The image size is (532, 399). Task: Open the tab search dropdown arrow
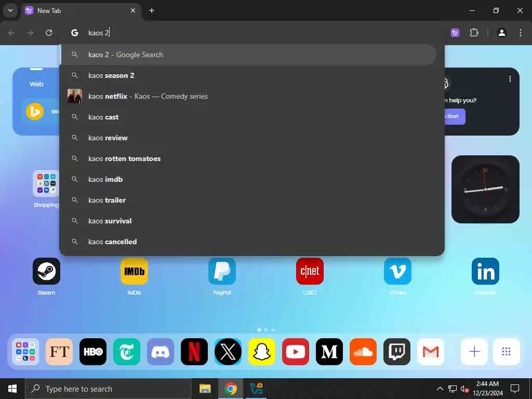[x=10, y=10]
